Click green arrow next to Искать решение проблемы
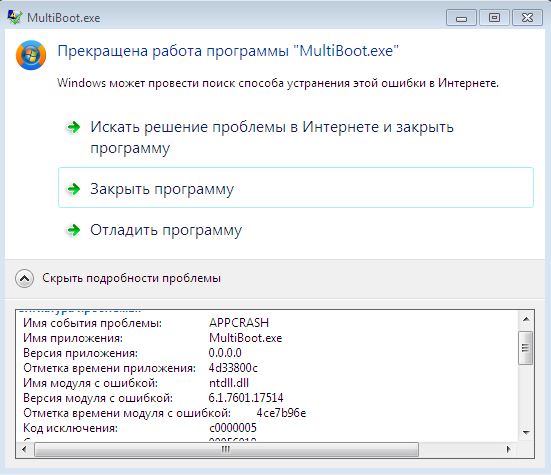This screenshot has height=475, width=551. click(74, 127)
